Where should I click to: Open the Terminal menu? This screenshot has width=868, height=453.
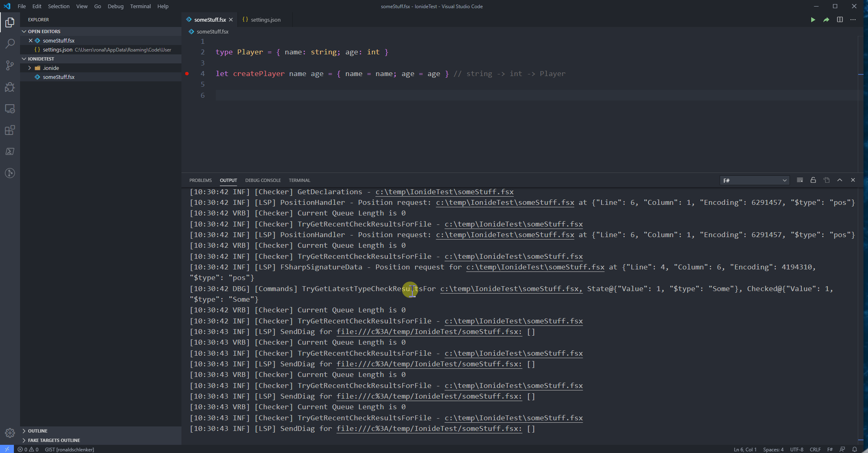pos(140,6)
